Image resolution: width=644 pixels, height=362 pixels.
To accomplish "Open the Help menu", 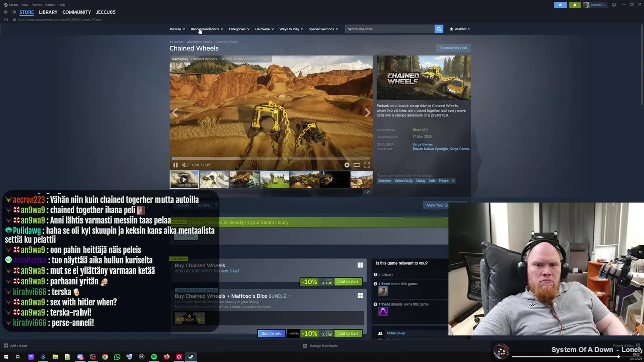I will click(61, 5).
